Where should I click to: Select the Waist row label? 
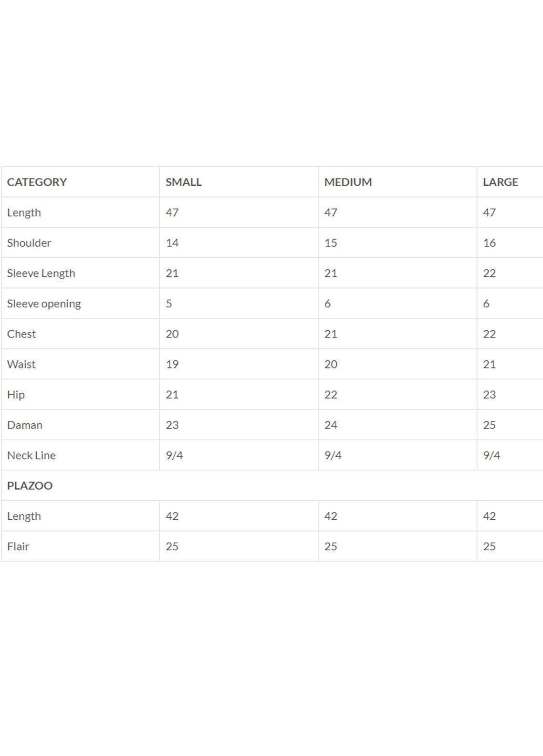21,364
